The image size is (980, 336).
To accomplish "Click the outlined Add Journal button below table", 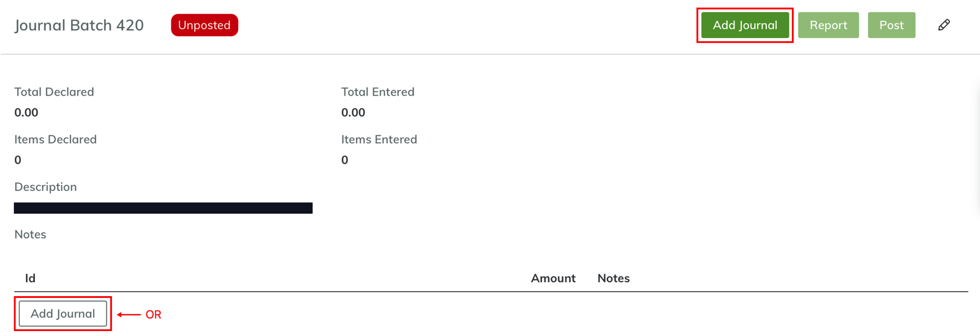I will coord(63,313).
